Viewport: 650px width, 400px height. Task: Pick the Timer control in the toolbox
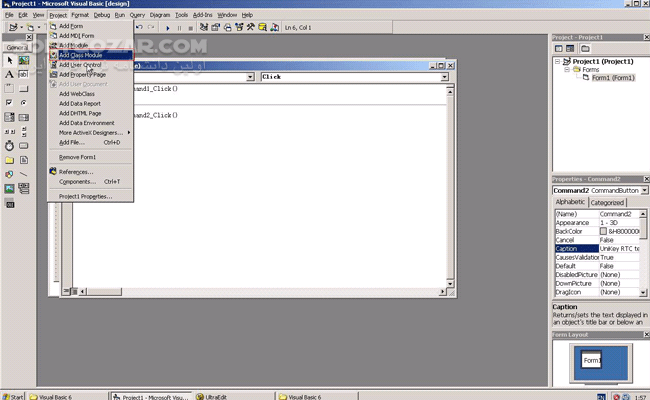pyautogui.click(x=10, y=145)
